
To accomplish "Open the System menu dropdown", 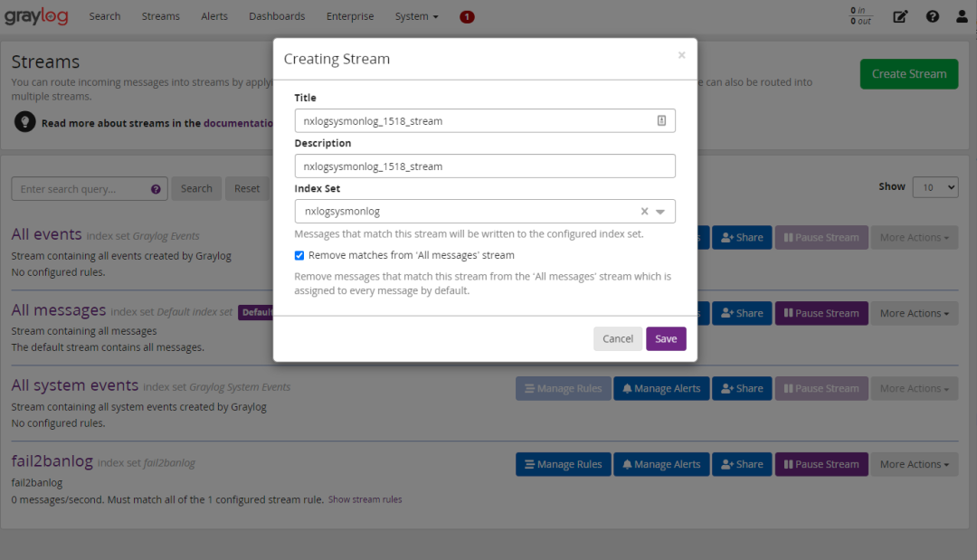I will pyautogui.click(x=416, y=16).
